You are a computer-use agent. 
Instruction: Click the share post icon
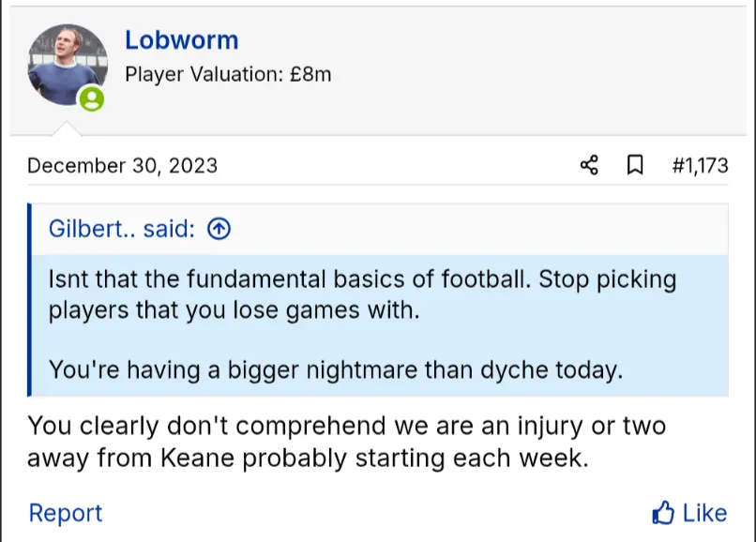pyautogui.click(x=589, y=166)
